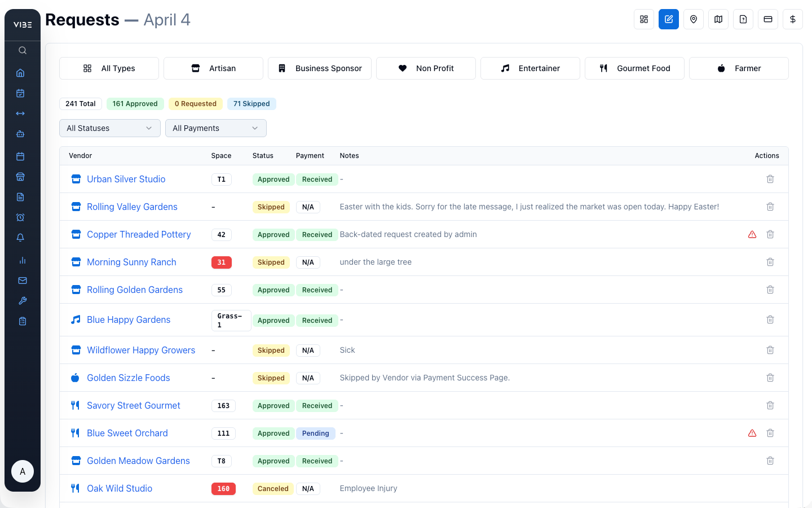Open the dollar sign payments view

click(793, 19)
